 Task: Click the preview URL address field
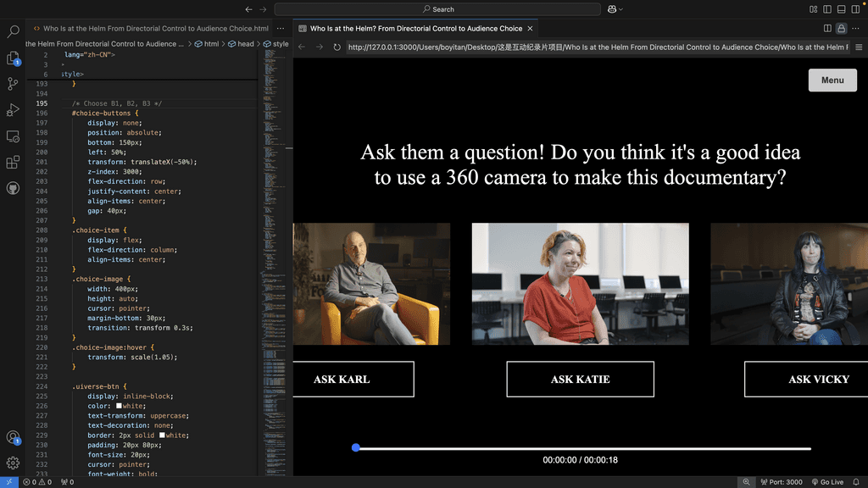click(598, 47)
